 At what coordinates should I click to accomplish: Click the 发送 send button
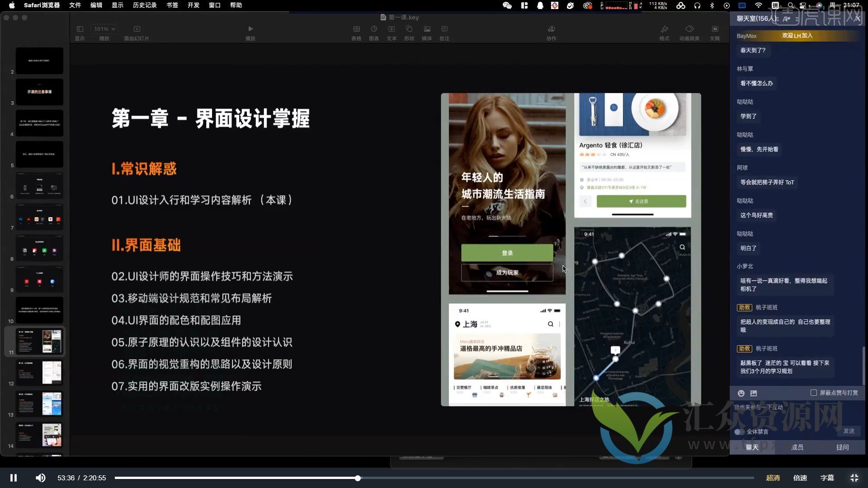pos(849,432)
